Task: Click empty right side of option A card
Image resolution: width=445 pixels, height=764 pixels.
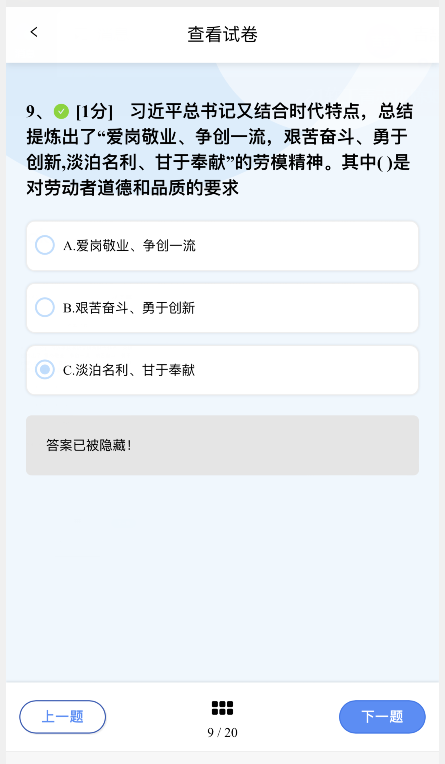Action: 307,246
